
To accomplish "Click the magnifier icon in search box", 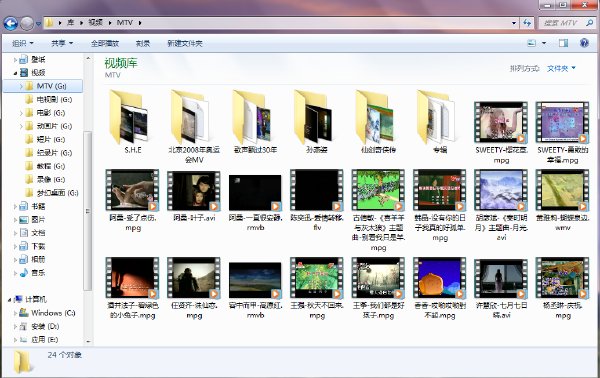I will click(589, 23).
